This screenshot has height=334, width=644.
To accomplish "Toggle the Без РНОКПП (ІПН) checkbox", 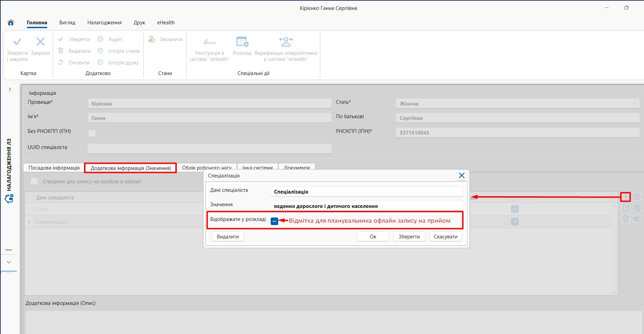I will click(92, 133).
